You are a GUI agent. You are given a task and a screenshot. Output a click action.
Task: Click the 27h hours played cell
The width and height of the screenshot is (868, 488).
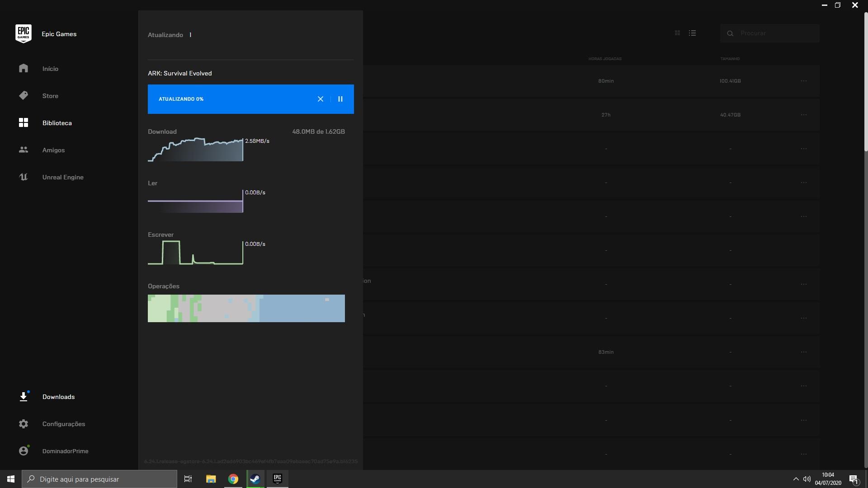pos(606,115)
